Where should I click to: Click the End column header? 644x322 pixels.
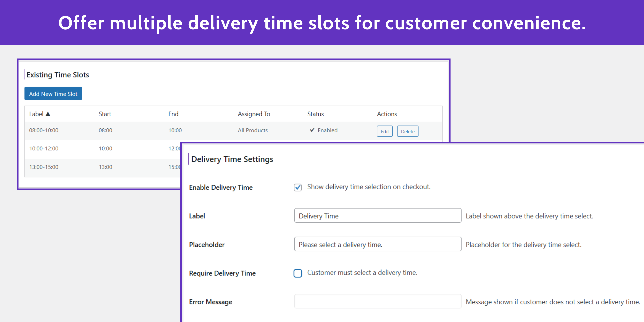[x=173, y=114]
